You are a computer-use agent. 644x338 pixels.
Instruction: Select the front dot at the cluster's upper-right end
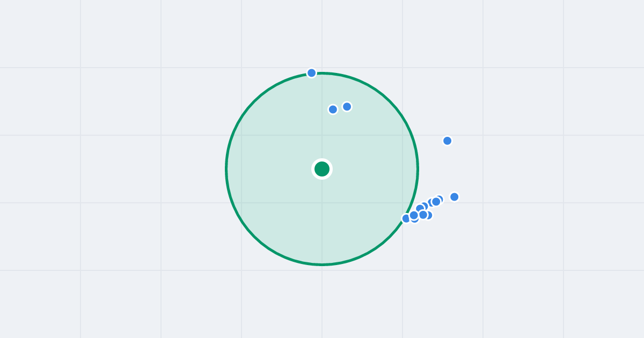[x=436, y=202]
